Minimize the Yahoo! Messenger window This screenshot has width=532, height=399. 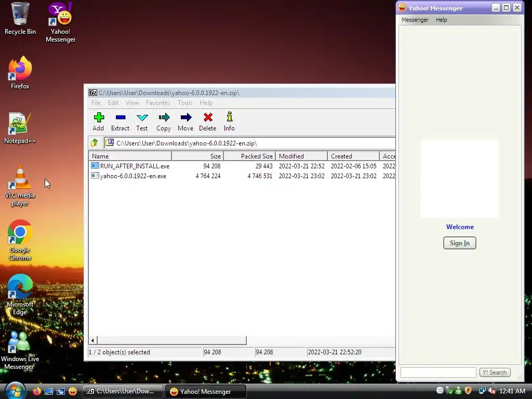point(496,7)
